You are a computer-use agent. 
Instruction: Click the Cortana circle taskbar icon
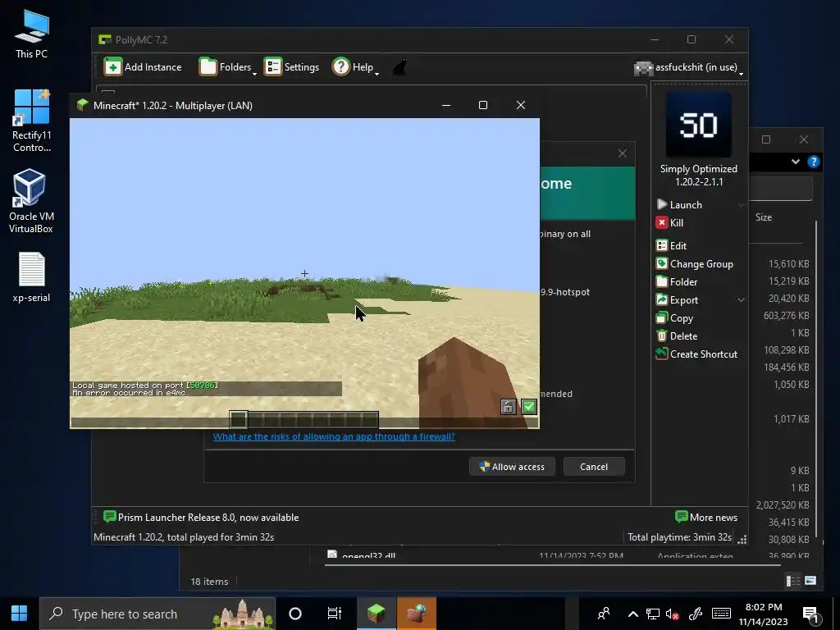[x=294, y=614]
